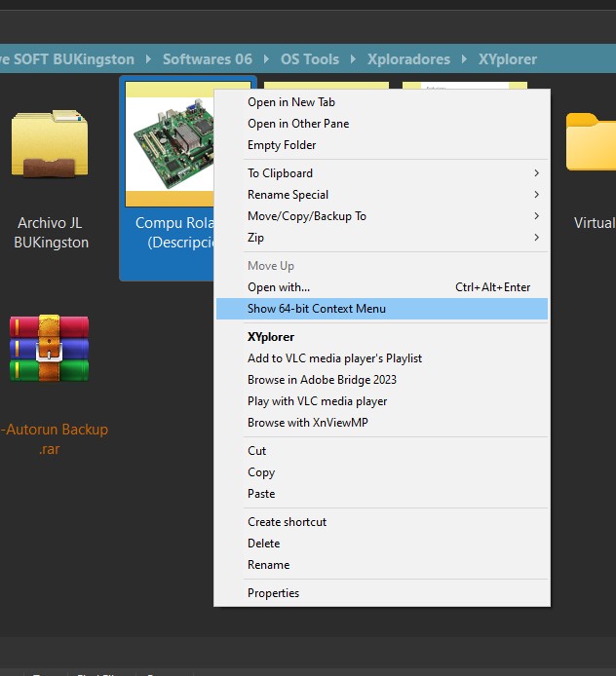Select the Autorun Backup .rar archive icon
616x676 pixels.
[x=49, y=349]
